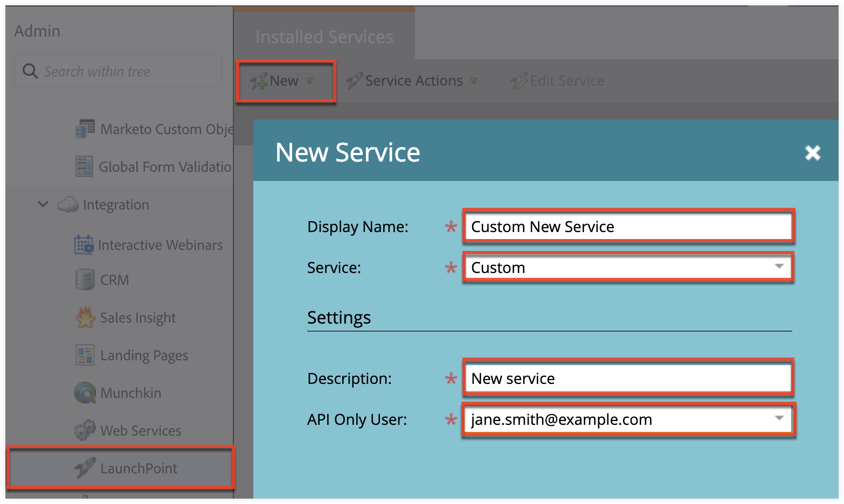This screenshot has width=844, height=504.
Task: Open the New button dropdown arrow
Action: coord(310,81)
